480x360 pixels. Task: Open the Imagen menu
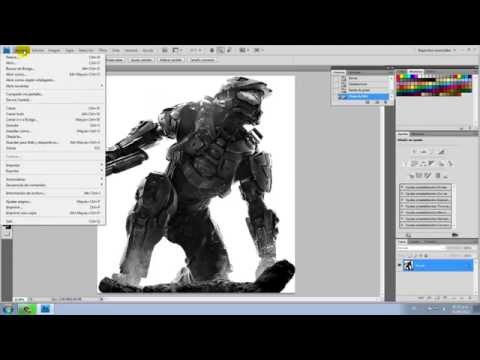(54, 50)
